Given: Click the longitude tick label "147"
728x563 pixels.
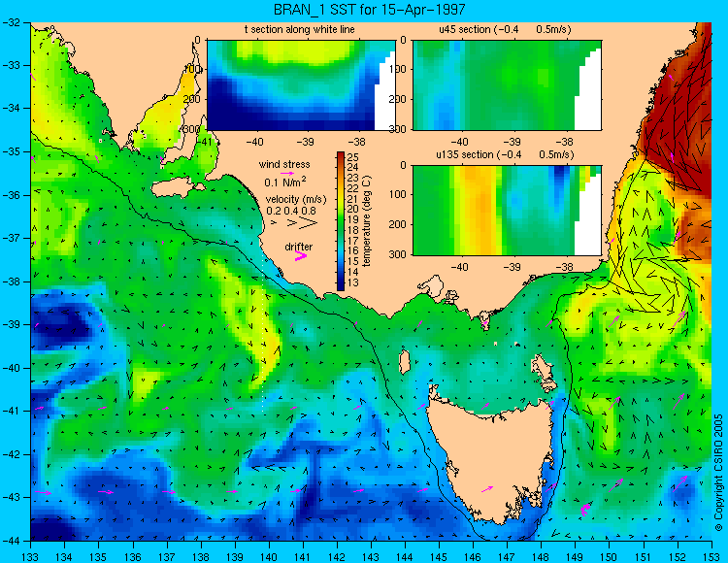Looking at the screenshot, I should [507, 557].
